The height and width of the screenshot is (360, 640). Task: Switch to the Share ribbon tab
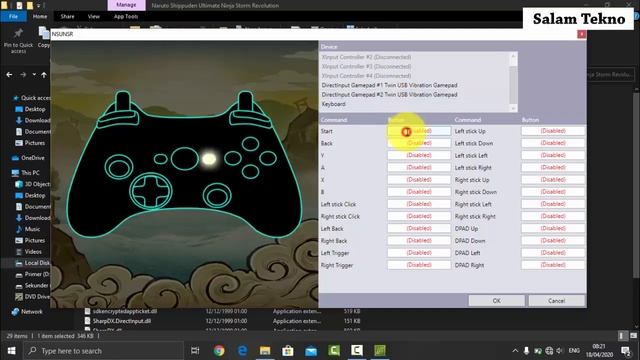67,16
